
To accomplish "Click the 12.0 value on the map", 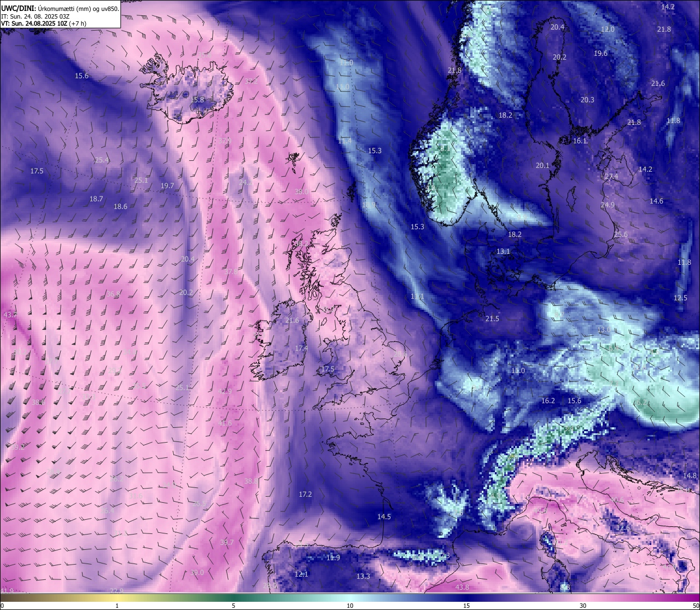I will pos(608,30).
